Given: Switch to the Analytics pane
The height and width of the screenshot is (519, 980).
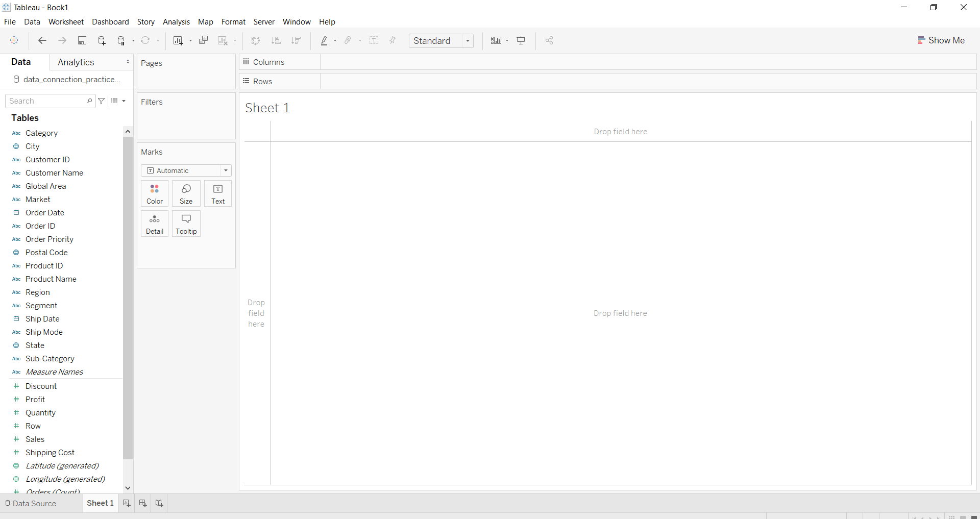Looking at the screenshot, I should tap(76, 62).
